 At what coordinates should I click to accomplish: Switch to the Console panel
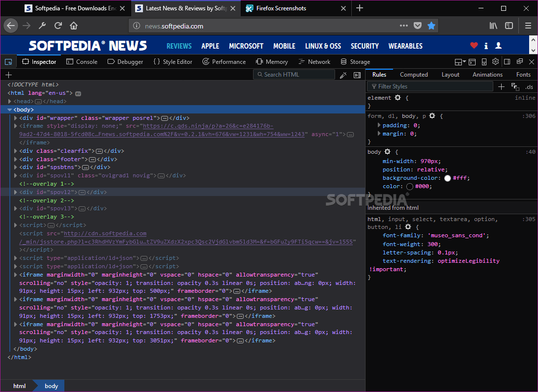click(82, 62)
